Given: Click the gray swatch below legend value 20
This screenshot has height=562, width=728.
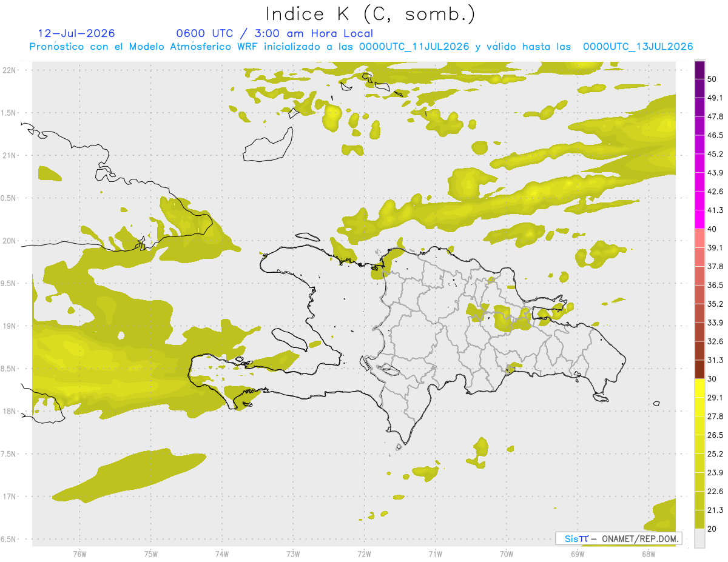Looking at the screenshot, I should [x=699, y=538].
